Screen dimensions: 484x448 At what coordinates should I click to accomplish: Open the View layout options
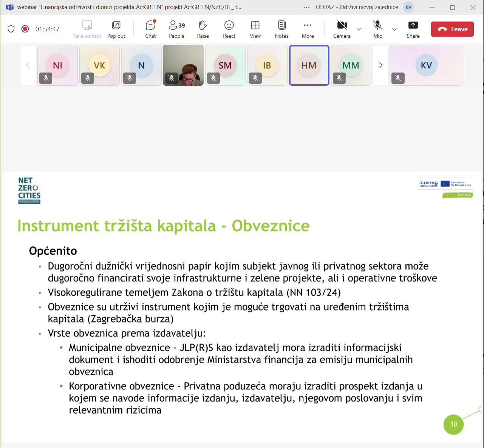[255, 29]
